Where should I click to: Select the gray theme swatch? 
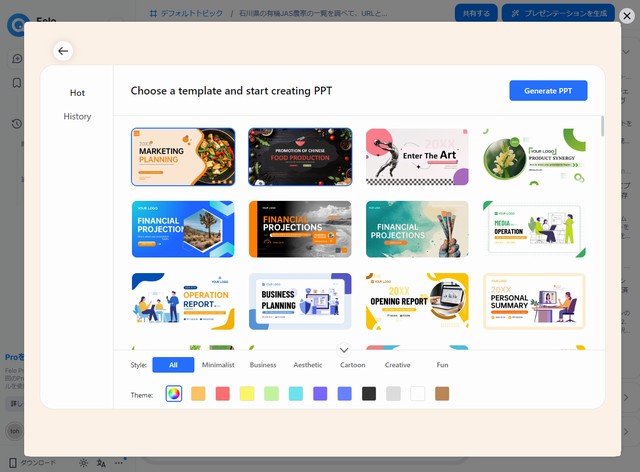click(393, 394)
